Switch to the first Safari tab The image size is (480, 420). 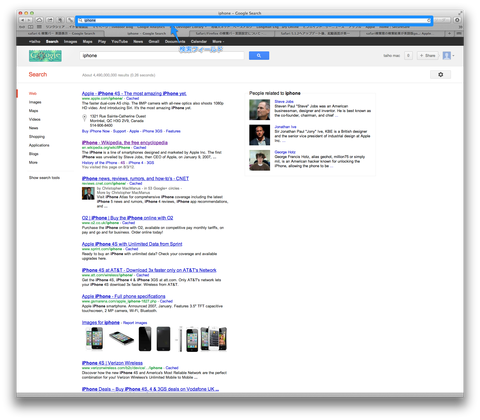click(61, 33)
